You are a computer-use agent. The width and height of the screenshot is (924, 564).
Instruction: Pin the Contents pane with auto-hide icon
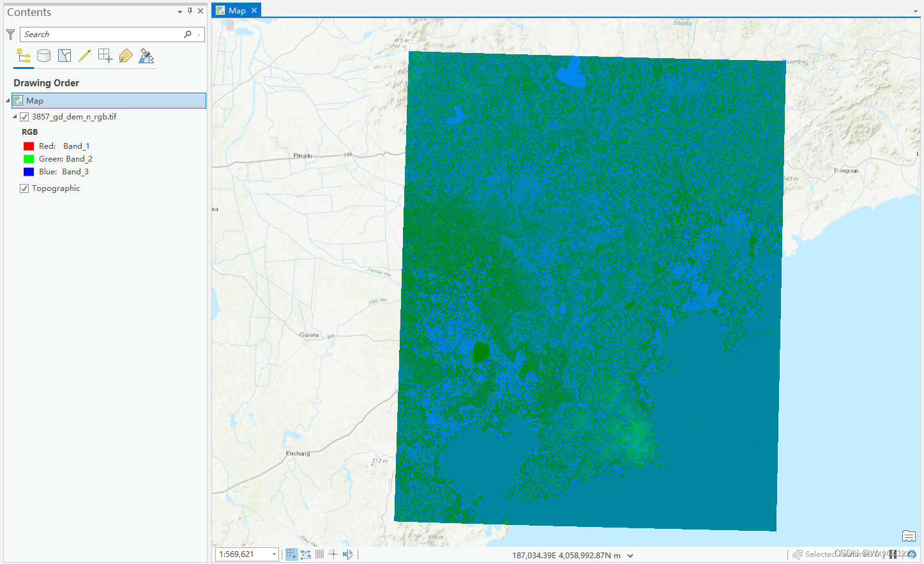(190, 11)
